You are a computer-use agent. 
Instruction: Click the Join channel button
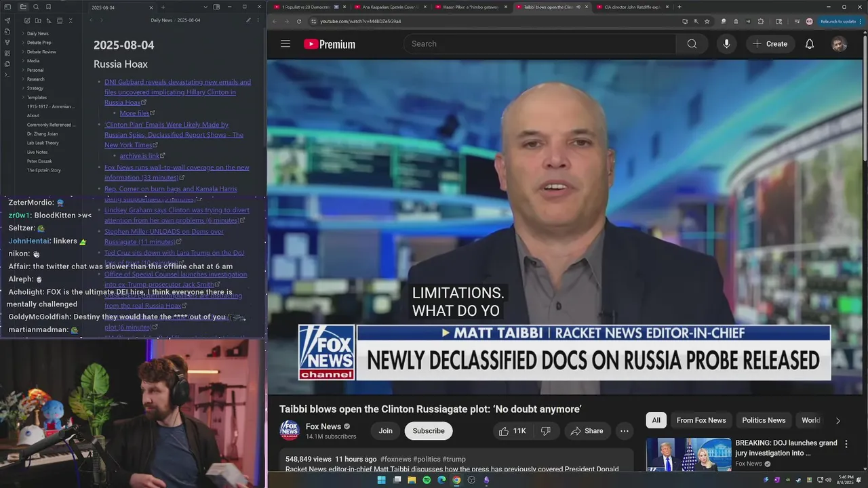click(385, 431)
